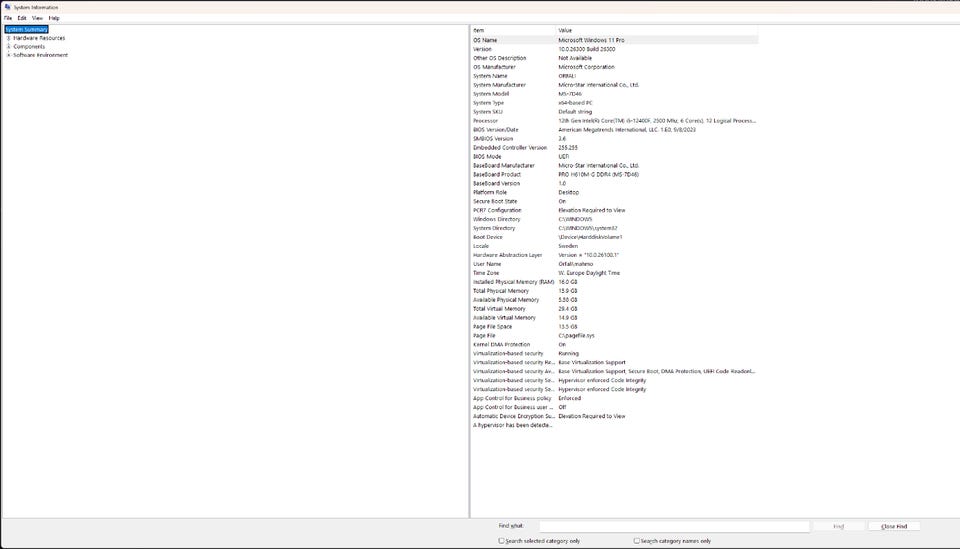Image resolution: width=960 pixels, height=549 pixels.
Task: Select System Summary in the tree
Action: tap(26, 29)
